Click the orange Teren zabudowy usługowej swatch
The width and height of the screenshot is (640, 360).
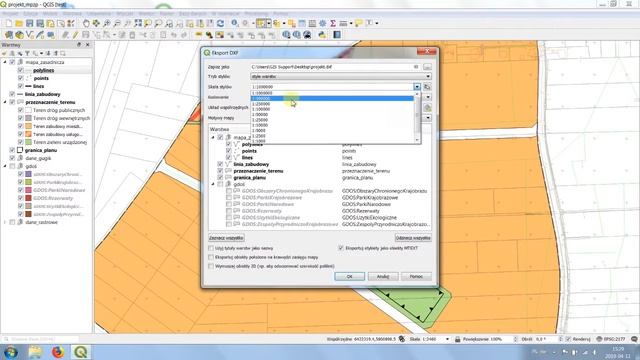tap(28, 134)
